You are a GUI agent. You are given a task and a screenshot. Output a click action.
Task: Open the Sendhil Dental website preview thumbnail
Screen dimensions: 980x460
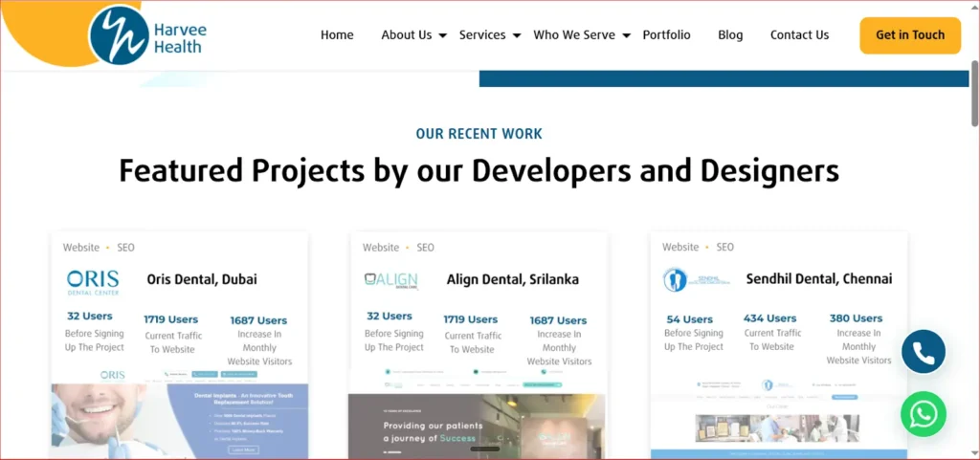[779, 417]
